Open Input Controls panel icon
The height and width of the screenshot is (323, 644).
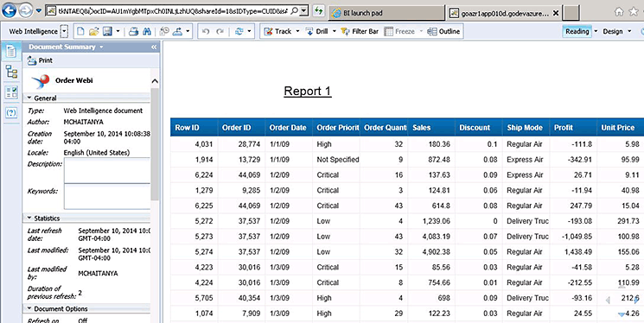(x=11, y=92)
